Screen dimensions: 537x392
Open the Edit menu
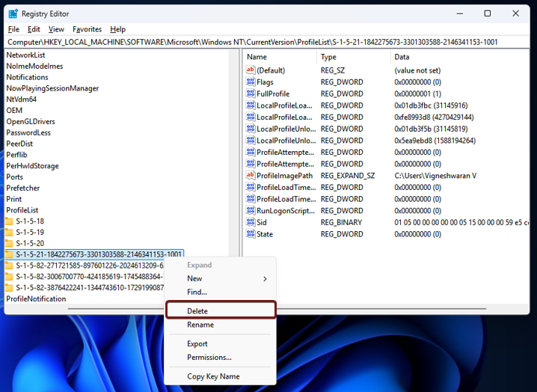34,29
